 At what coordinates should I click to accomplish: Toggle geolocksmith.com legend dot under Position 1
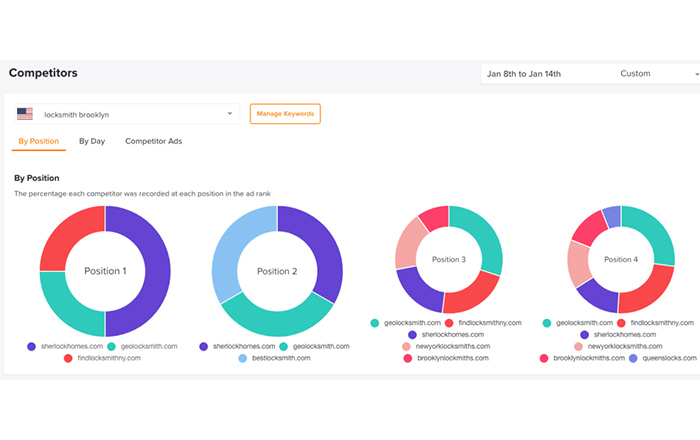click(112, 346)
